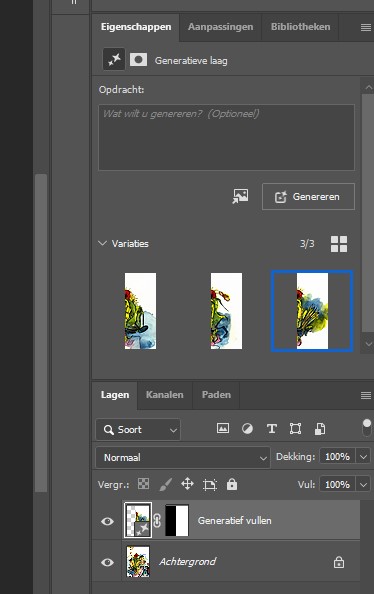This screenshot has width=374, height=594.
Task: Select the Achtergrond layer name
Action: (188, 561)
